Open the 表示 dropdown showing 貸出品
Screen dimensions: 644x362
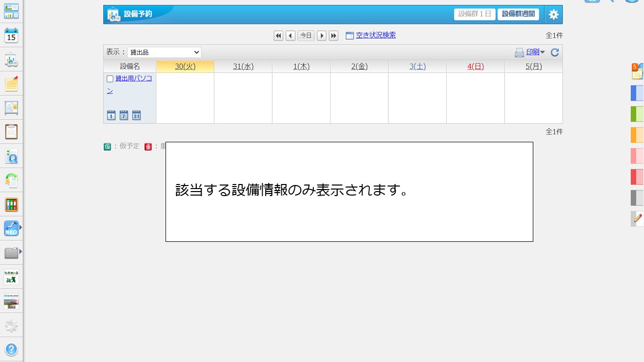click(164, 52)
